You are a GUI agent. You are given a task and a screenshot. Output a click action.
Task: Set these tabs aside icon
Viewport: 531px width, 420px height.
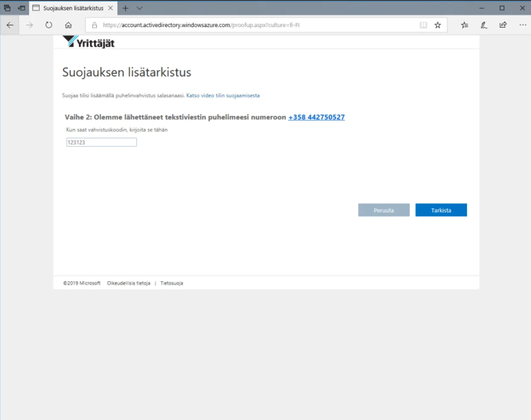21,8
